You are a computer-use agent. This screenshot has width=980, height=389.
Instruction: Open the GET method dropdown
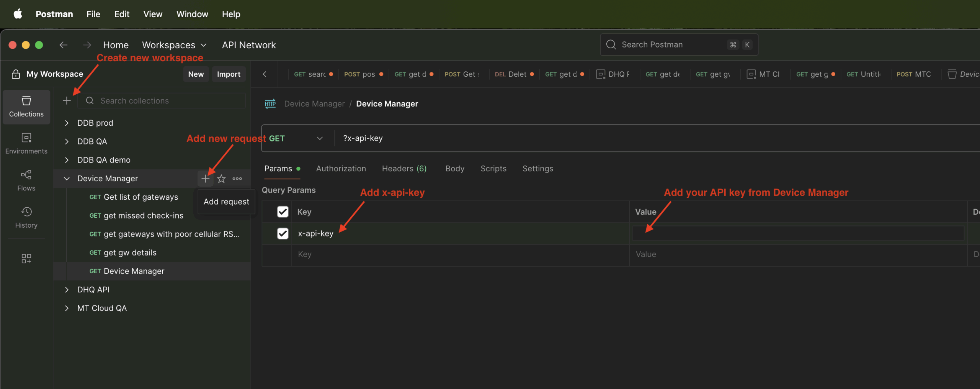(296, 138)
